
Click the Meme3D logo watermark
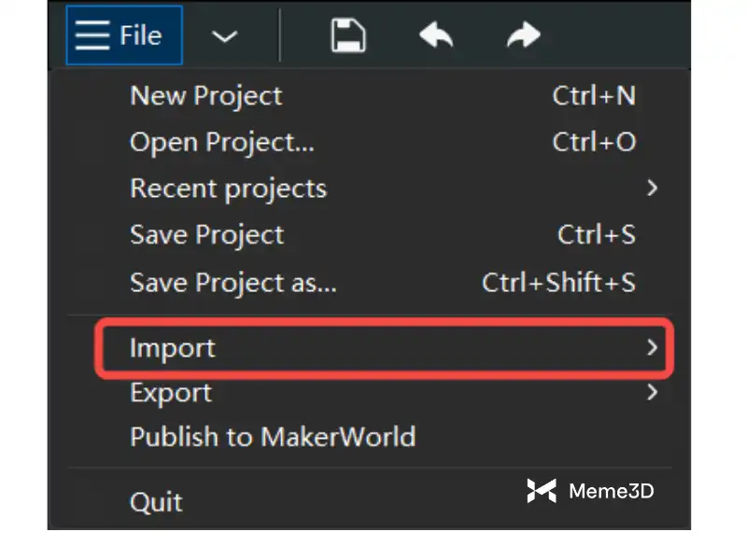(x=590, y=490)
